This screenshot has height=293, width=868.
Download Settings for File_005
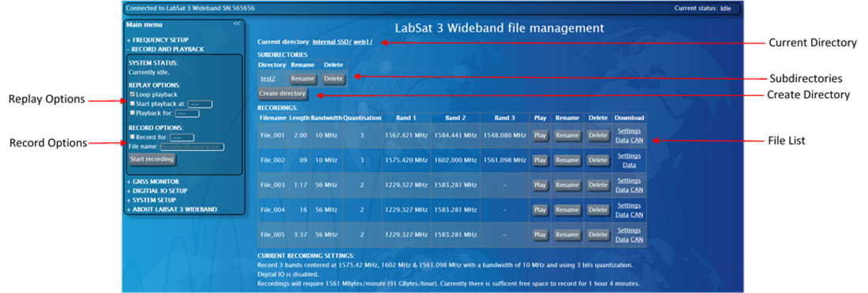point(629,231)
